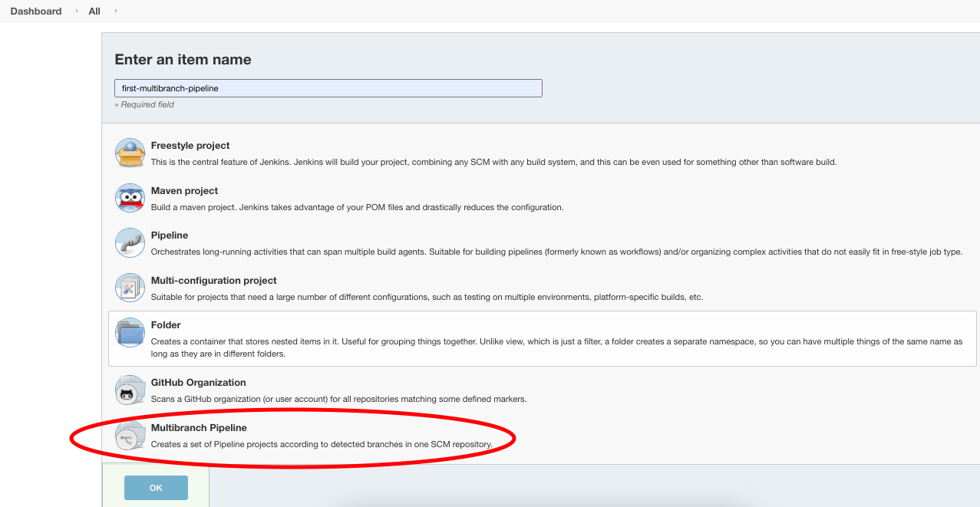Go to the Dashboard breadcrumb
980x507 pixels.
point(36,12)
